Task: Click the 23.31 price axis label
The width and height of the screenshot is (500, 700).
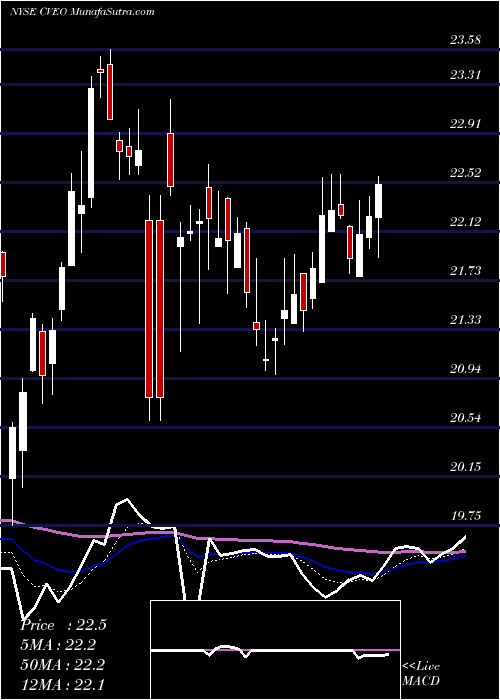Action: click(465, 75)
